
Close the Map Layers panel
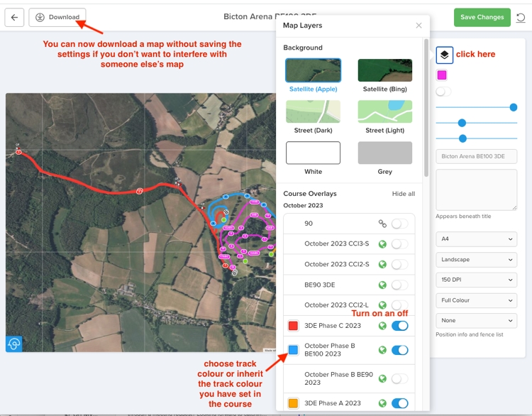click(419, 26)
